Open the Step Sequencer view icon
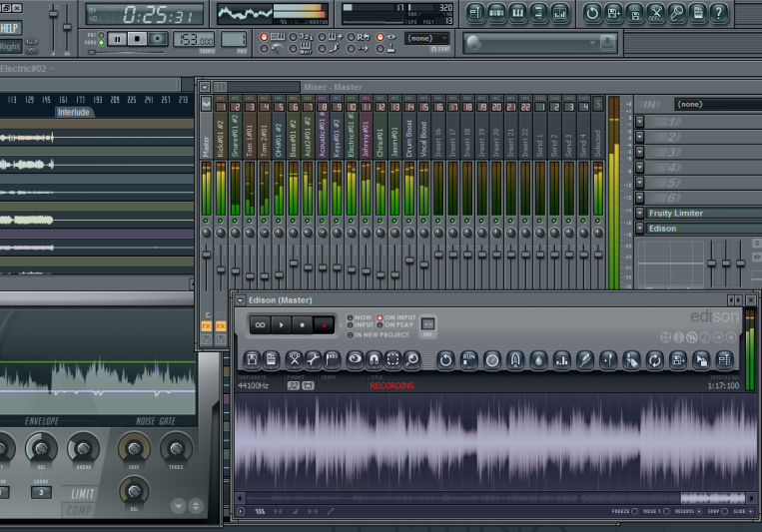Viewport: 762px width, 532px height. (x=496, y=13)
